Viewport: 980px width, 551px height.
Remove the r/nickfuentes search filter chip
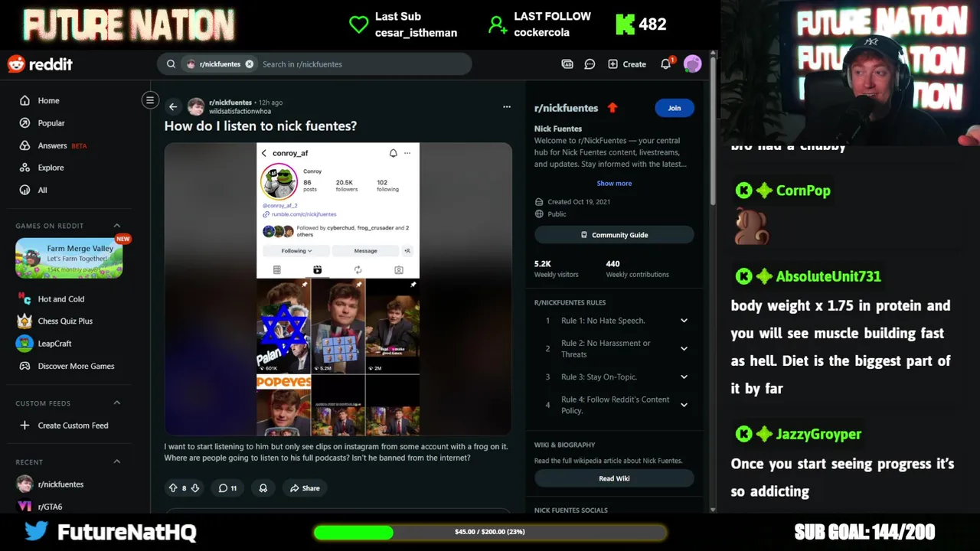coord(249,64)
